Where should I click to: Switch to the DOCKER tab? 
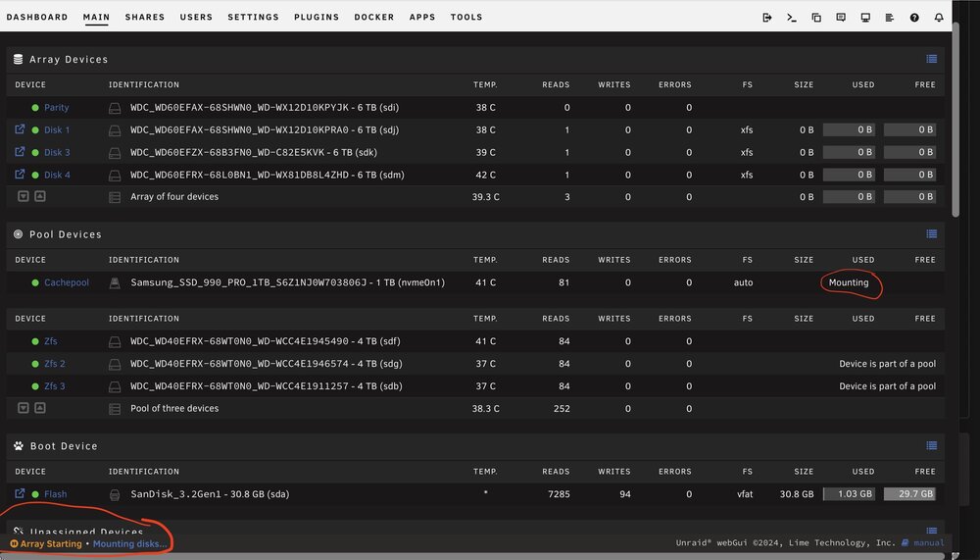tap(374, 17)
